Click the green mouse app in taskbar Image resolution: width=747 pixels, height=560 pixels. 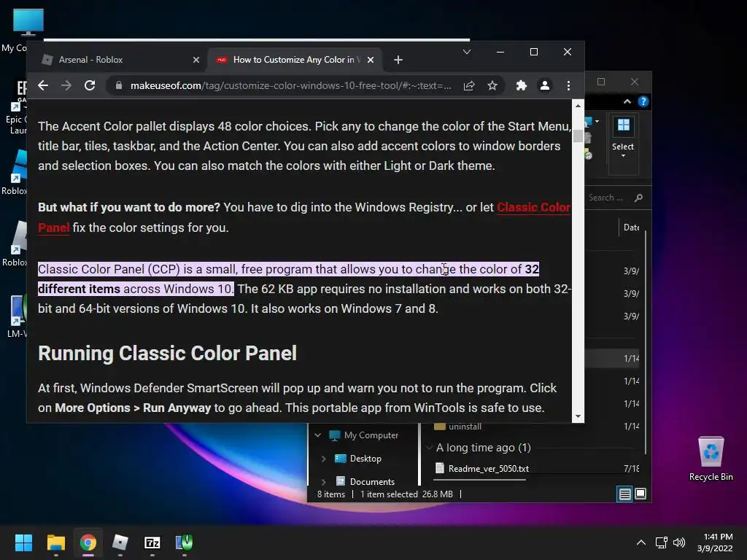(x=185, y=542)
